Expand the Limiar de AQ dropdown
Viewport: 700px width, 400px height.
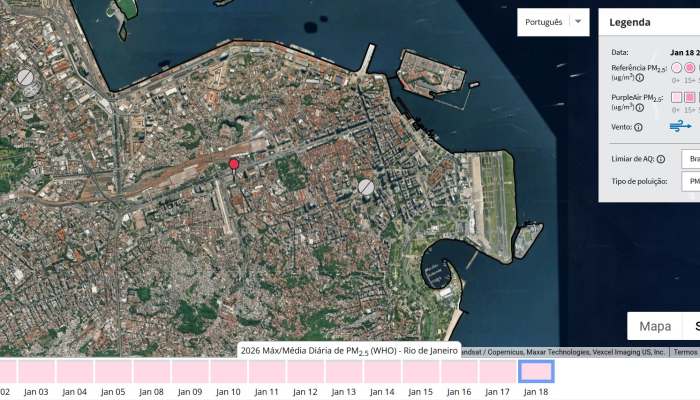(x=690, y=159)
